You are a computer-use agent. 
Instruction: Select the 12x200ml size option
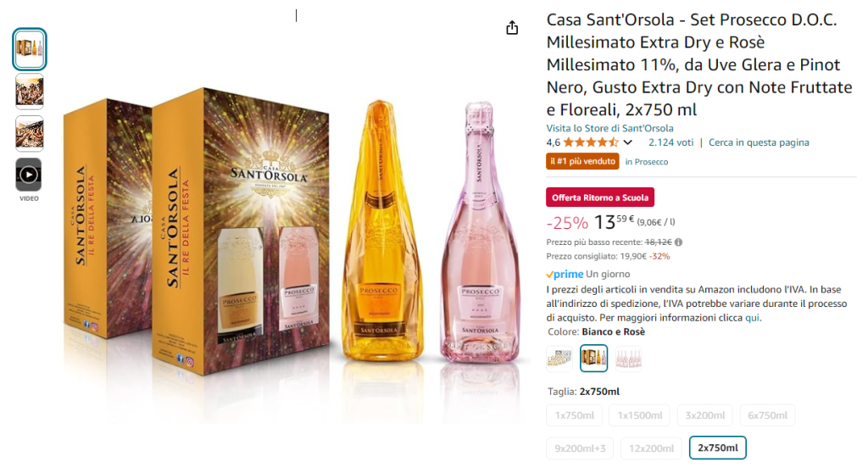(x=651, y=448)
